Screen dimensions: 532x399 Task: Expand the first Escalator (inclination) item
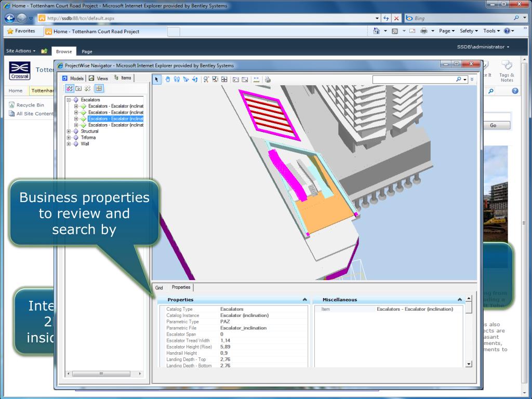pyautogui.click(x=76, y=106)
